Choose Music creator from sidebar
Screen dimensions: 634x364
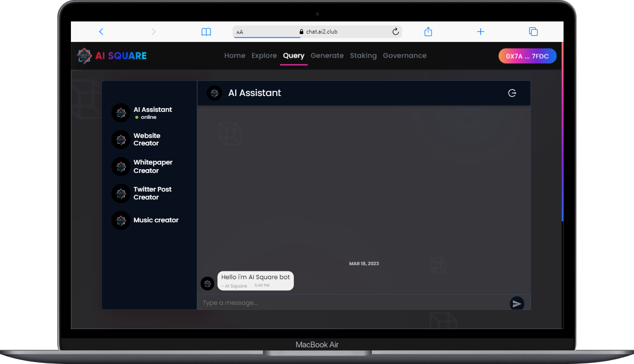point(156,220)
